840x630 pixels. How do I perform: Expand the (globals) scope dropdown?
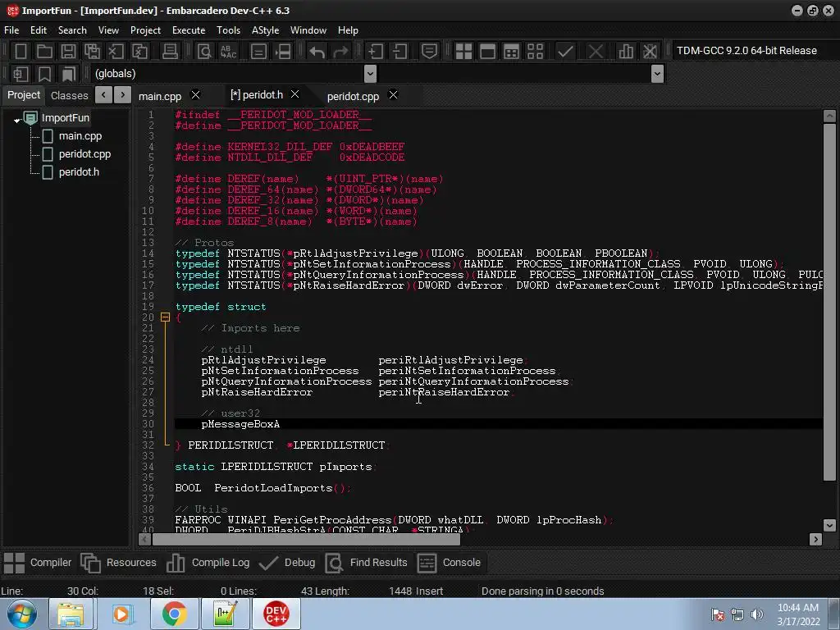[x=370, y=73]
